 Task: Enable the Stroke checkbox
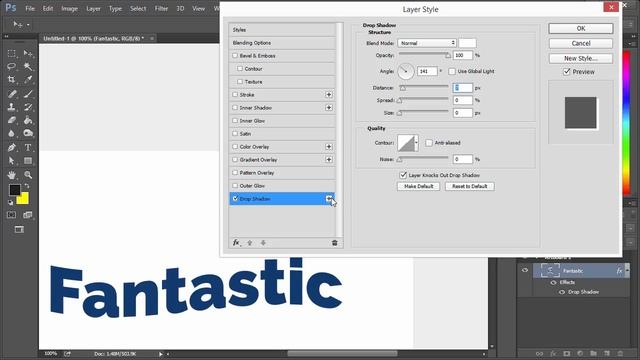point(235,95)
